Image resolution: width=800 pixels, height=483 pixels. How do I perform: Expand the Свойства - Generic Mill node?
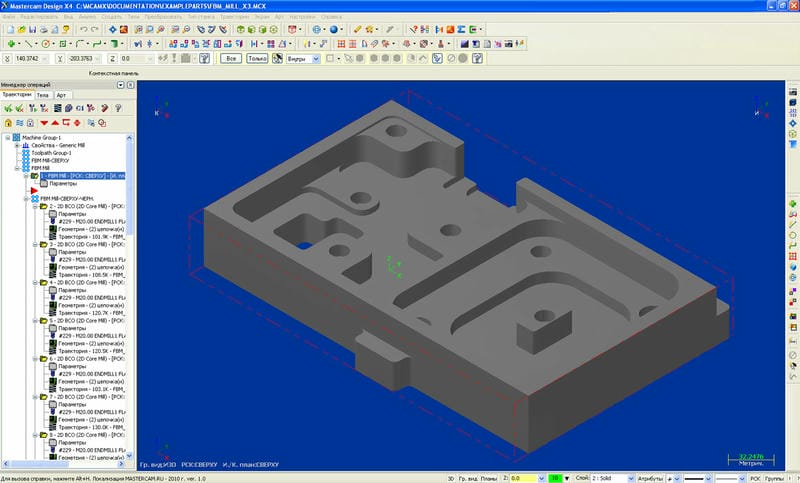[17, 145]
